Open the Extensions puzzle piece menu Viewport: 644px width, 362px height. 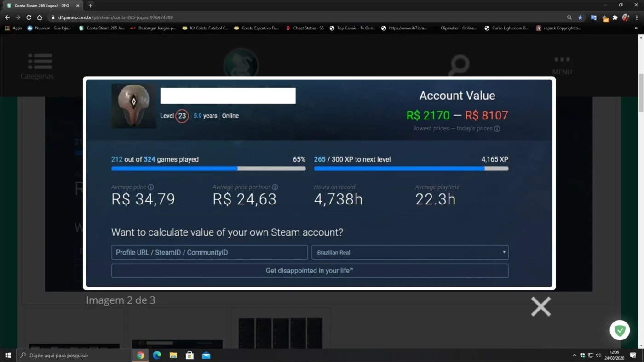[615, 17]
